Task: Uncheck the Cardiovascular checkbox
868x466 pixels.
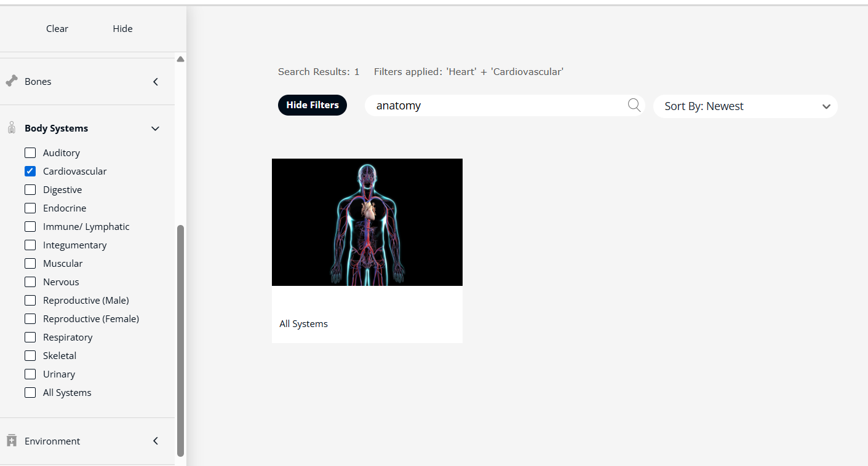Action: [30, 171]
